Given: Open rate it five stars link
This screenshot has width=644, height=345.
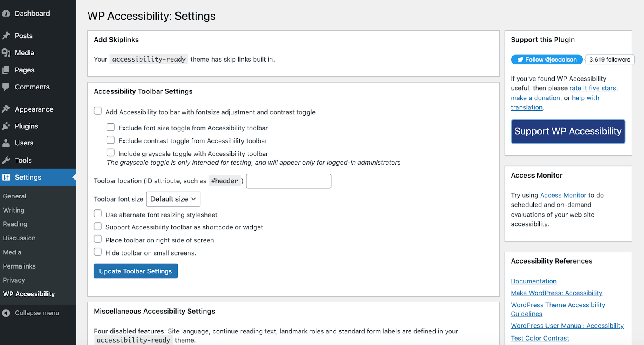Looking at the screenshot, I should (x=593, y=88).
